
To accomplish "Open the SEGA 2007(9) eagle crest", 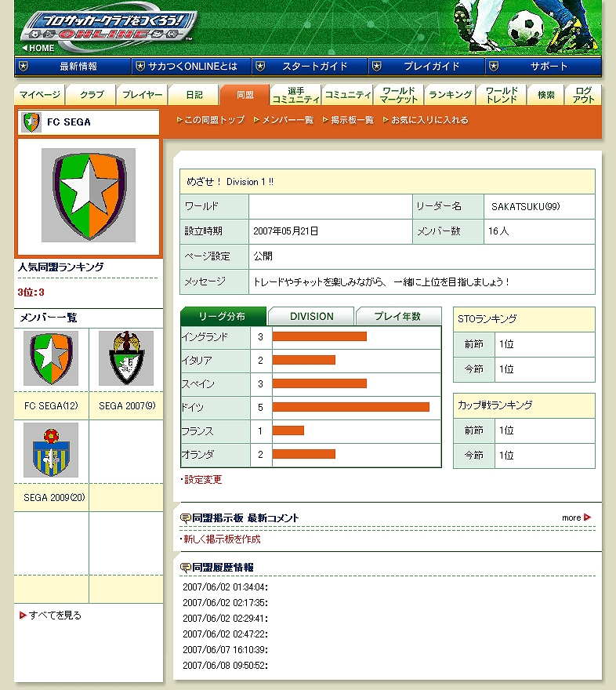I will pyautogui.click(x=126, y=358).
